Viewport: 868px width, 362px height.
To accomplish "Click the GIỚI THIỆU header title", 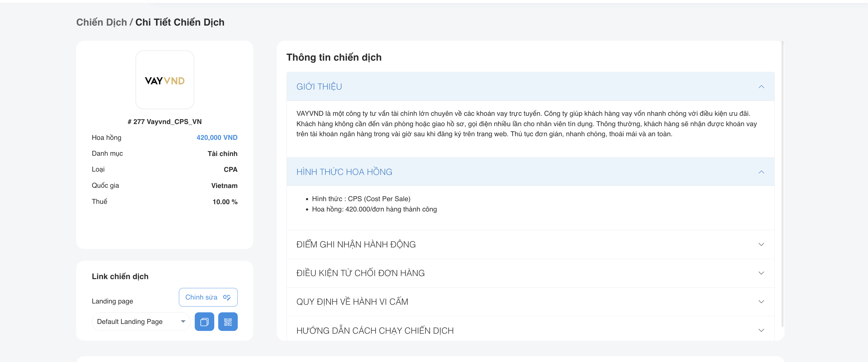I will click(319, 87).
